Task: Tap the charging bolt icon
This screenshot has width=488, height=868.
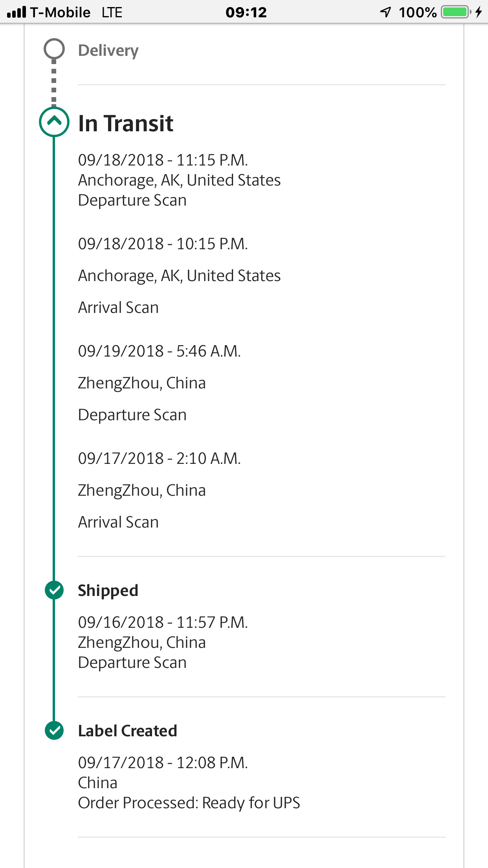Action: click(479, 12)
